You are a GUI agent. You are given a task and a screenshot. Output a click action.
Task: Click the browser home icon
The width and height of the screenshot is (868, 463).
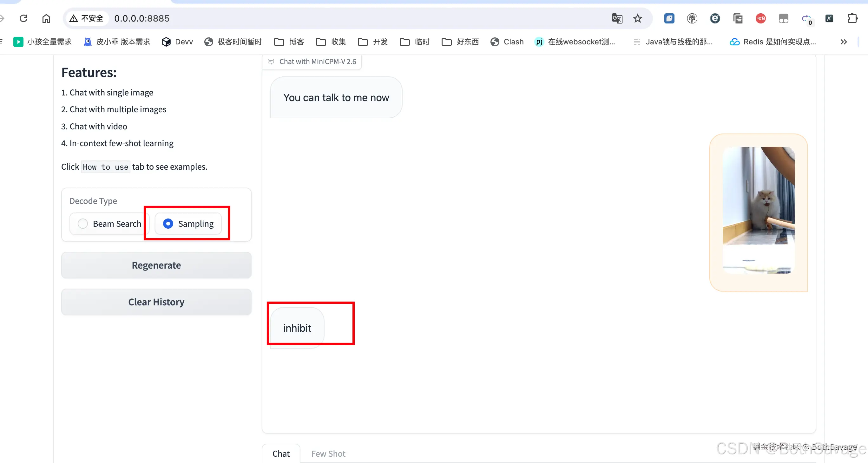click(x=46, y=18)
